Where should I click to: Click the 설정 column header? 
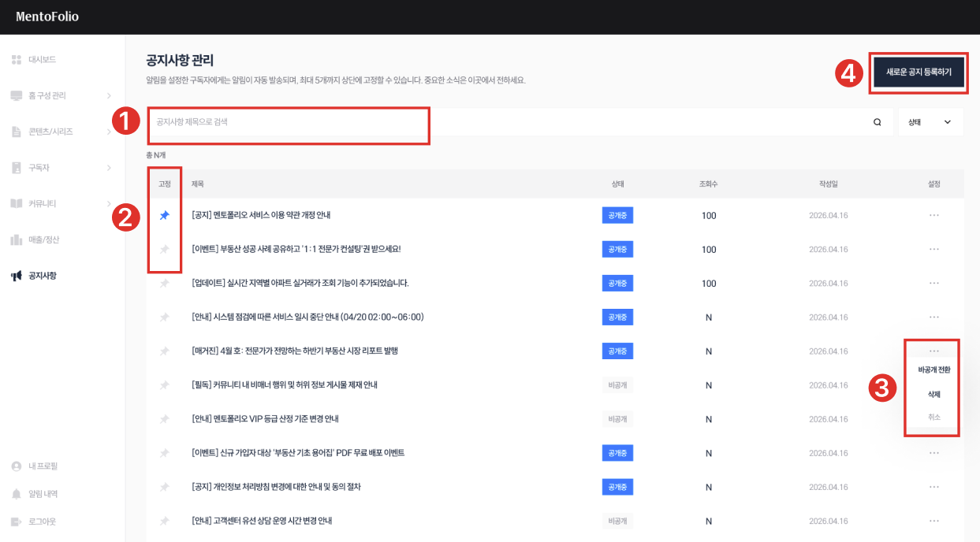[x=934, y=184]
